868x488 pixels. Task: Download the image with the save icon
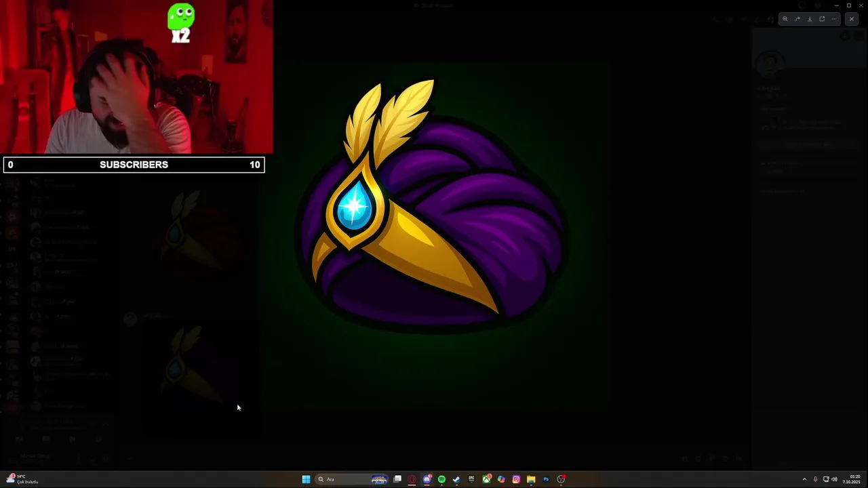pos(810,19)
